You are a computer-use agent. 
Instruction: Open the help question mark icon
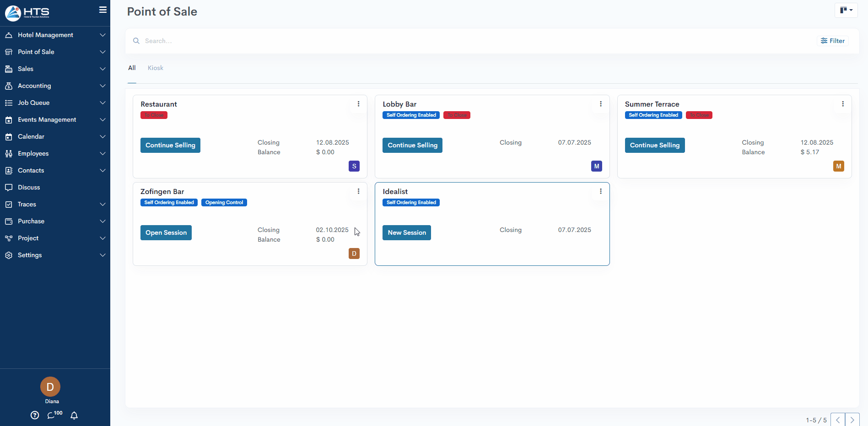[35, 415]
